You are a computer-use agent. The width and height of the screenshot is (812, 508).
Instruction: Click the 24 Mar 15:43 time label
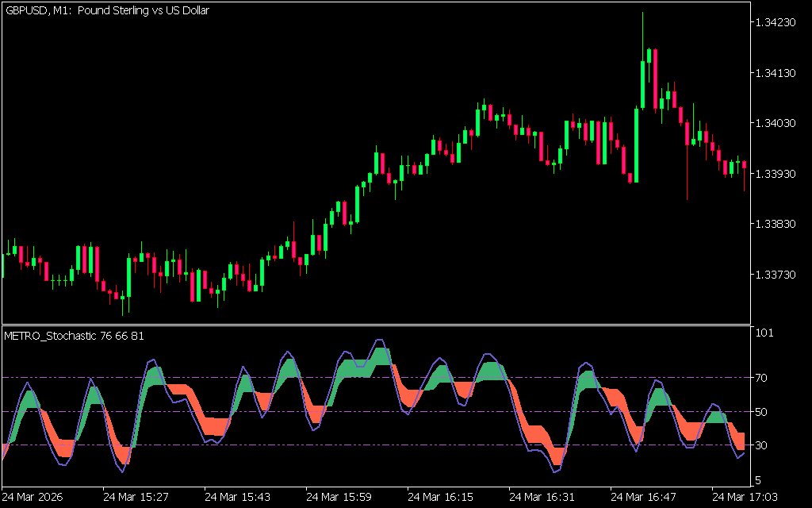pos(237,497)
